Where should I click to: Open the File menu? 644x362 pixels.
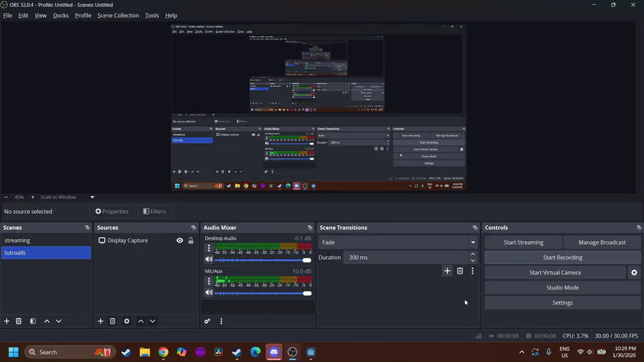[7, 16]
